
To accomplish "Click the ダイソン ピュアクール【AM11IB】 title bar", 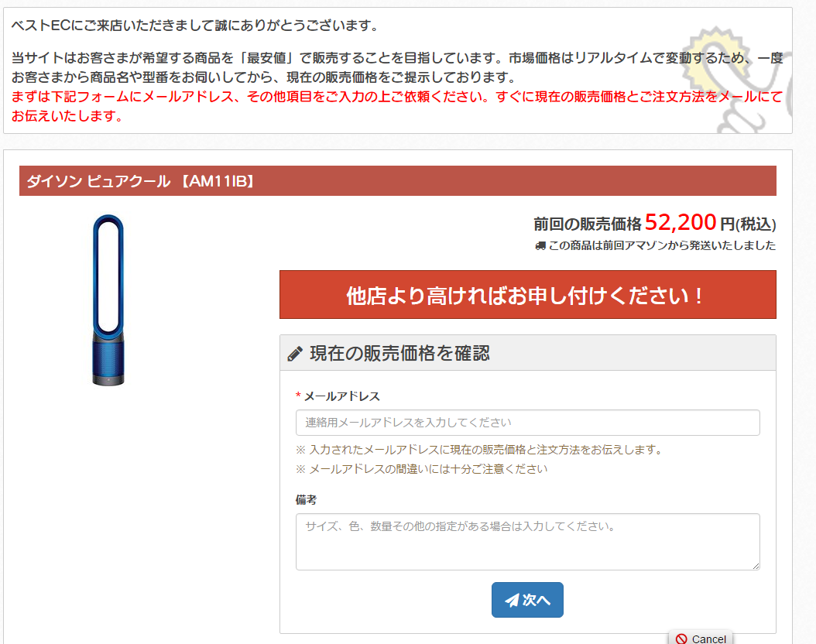I will click(398, 180).
